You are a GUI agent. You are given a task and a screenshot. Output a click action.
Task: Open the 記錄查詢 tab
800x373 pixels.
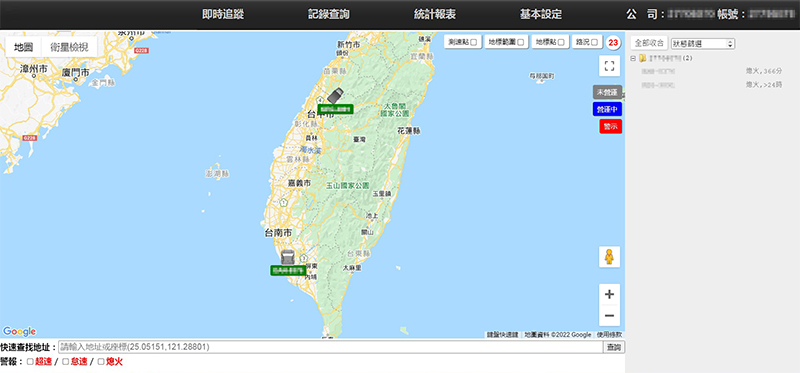click(329, 14)
